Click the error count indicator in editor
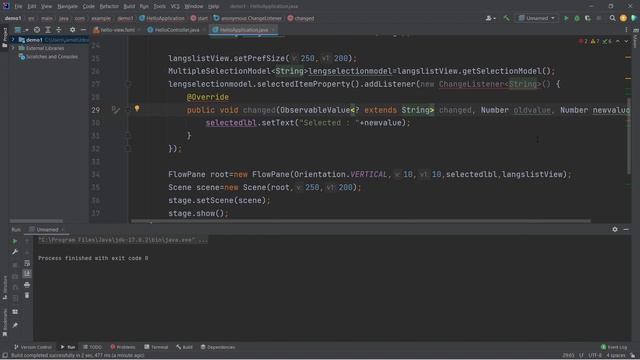 tap(583, 41)
